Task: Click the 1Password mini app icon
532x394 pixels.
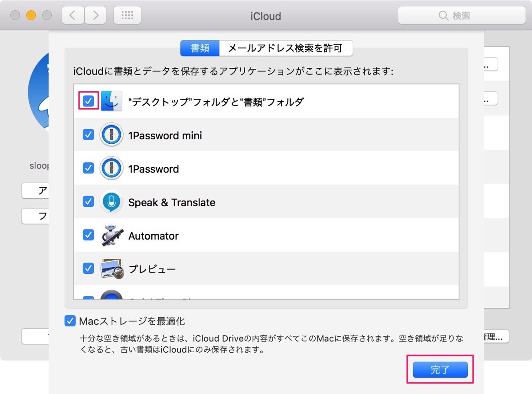Action: tap(111, 135)
